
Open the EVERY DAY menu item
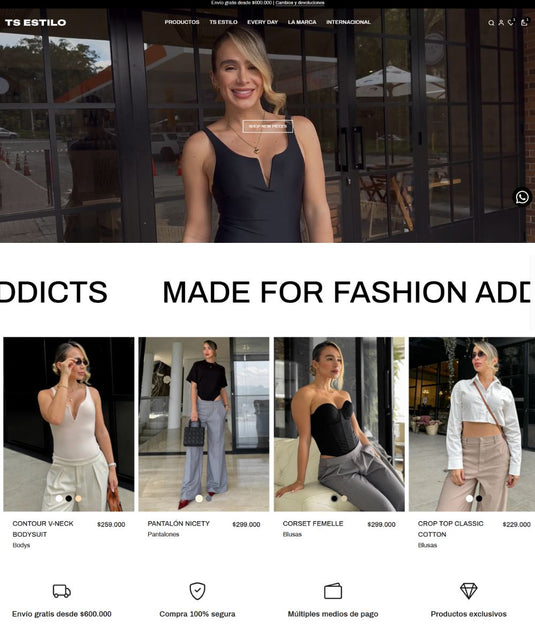pos(262,22)
